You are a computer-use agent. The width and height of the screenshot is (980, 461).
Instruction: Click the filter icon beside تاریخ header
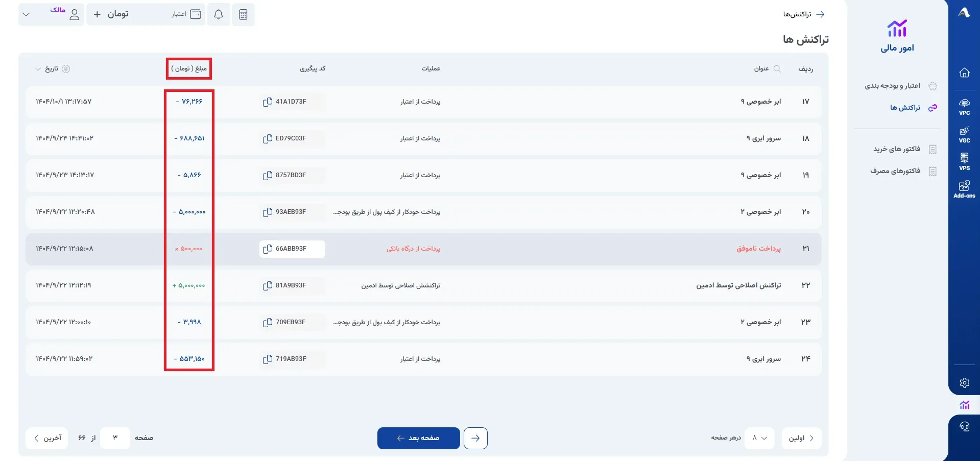point(66,69)
